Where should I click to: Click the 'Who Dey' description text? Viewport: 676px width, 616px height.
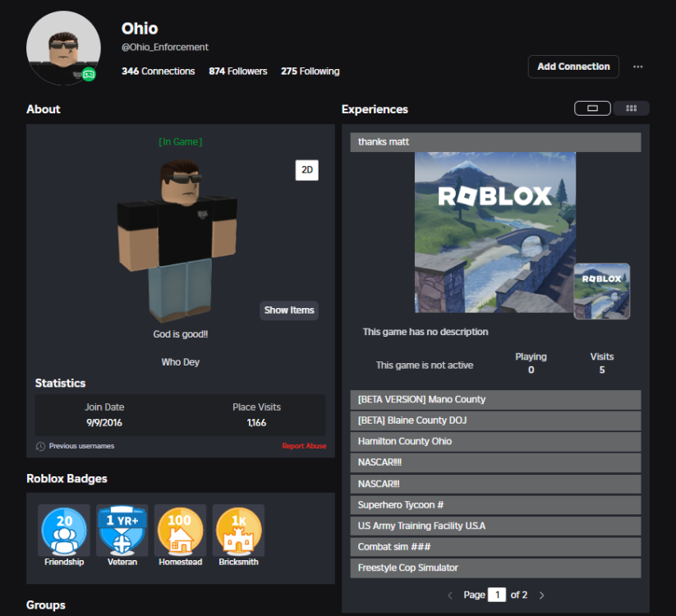pyautogui.click(x=180, y=362)
